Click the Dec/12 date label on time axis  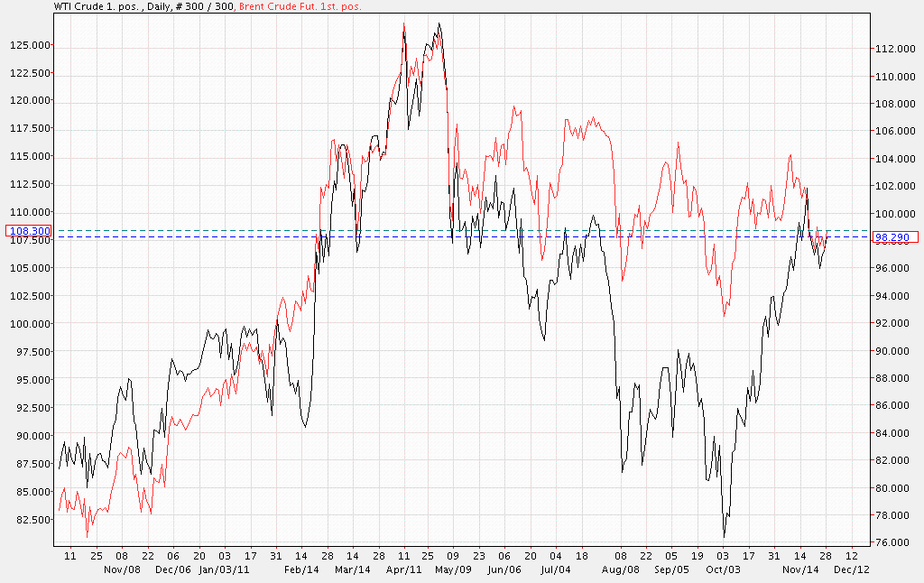point(851,569)
